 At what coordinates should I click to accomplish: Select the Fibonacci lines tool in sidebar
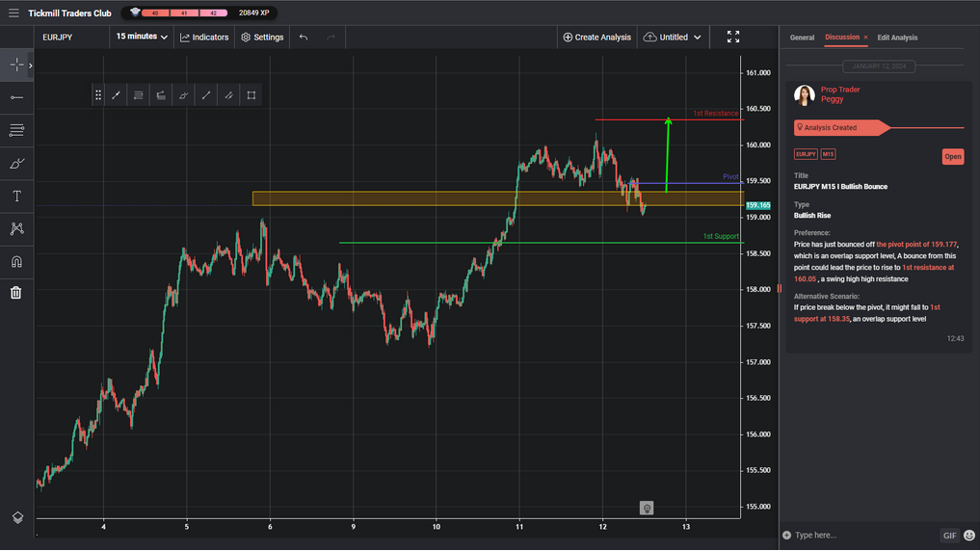pos(16,131)
